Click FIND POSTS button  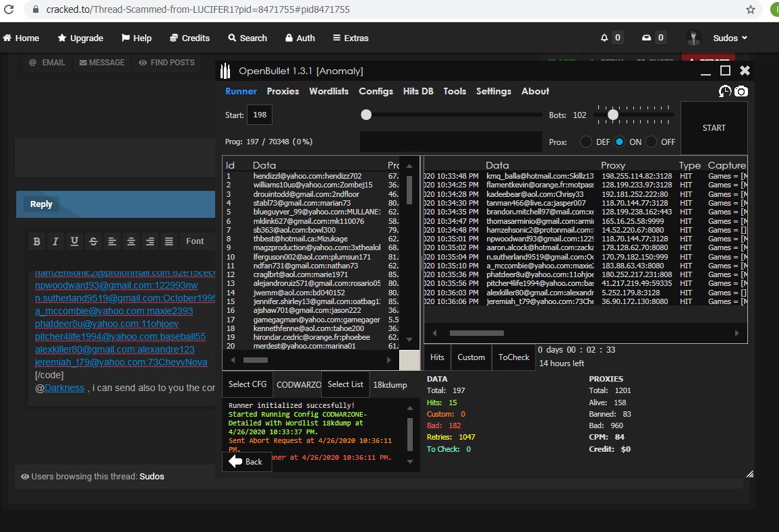(167, 63)
